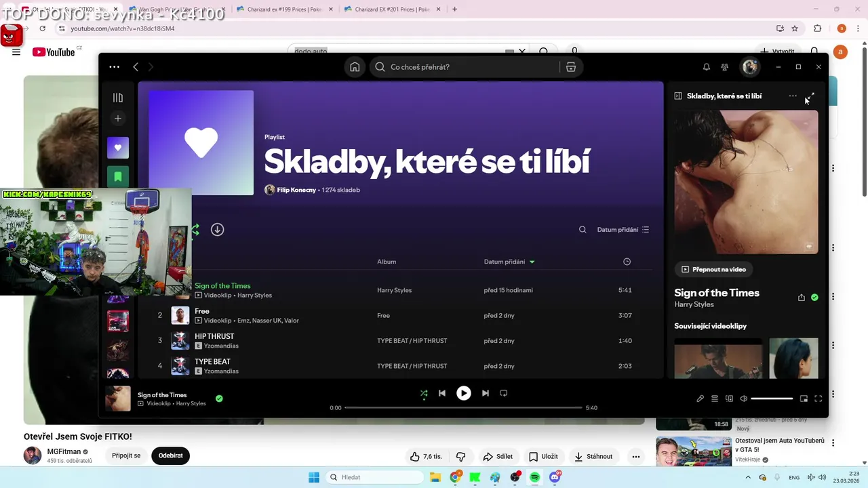Click the song progress bar
The height and width of the screenshot is (488, 868).
point(463,408)
